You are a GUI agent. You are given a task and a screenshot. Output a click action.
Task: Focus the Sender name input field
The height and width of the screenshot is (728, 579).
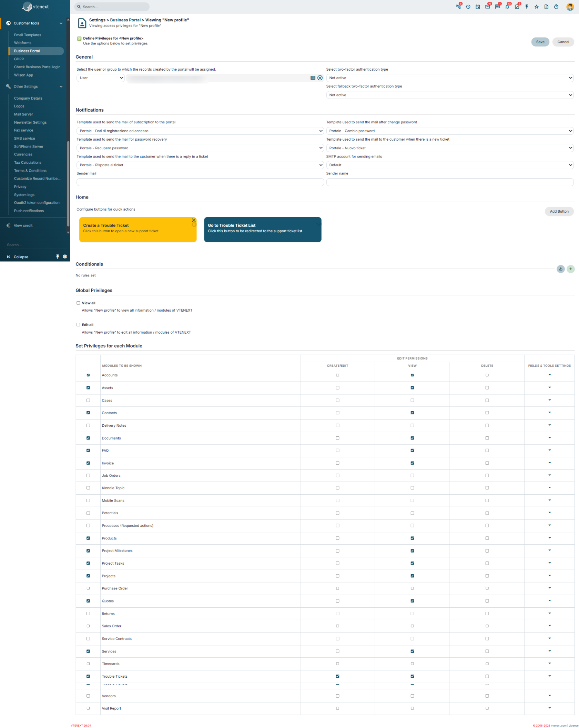[x=450, y=182]
